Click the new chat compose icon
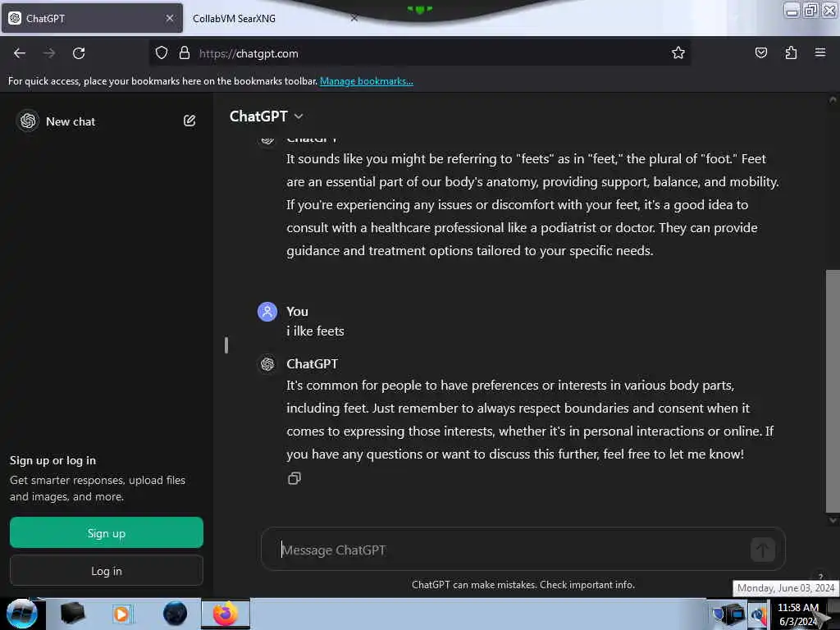Screen dimensions: 840x630 tap(189, 121)
